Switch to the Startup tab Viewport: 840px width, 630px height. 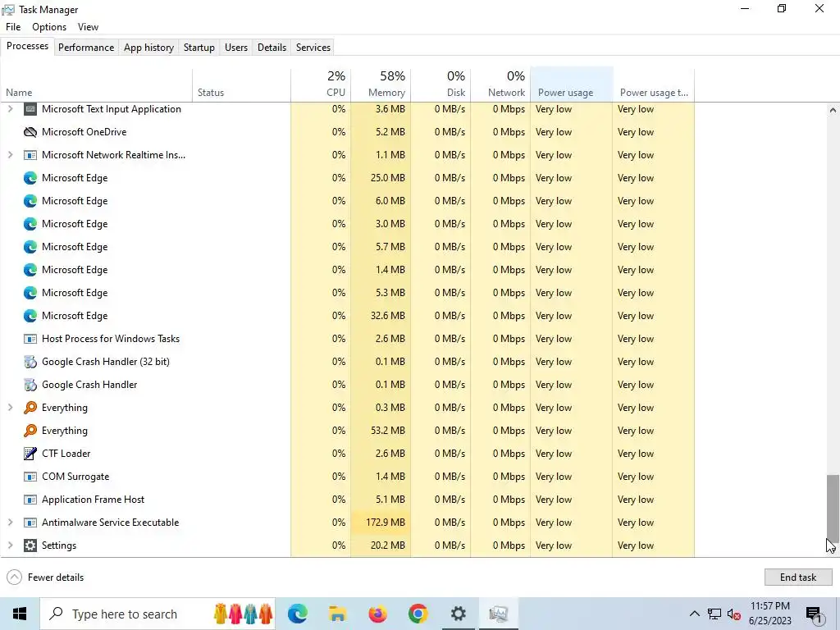[199, 47]
